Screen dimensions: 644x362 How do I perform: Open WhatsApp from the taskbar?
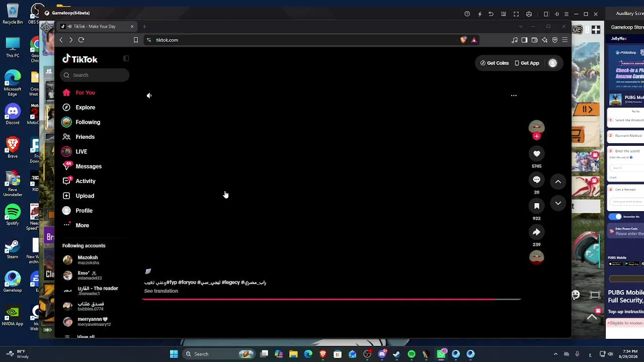tap(441, 354)
